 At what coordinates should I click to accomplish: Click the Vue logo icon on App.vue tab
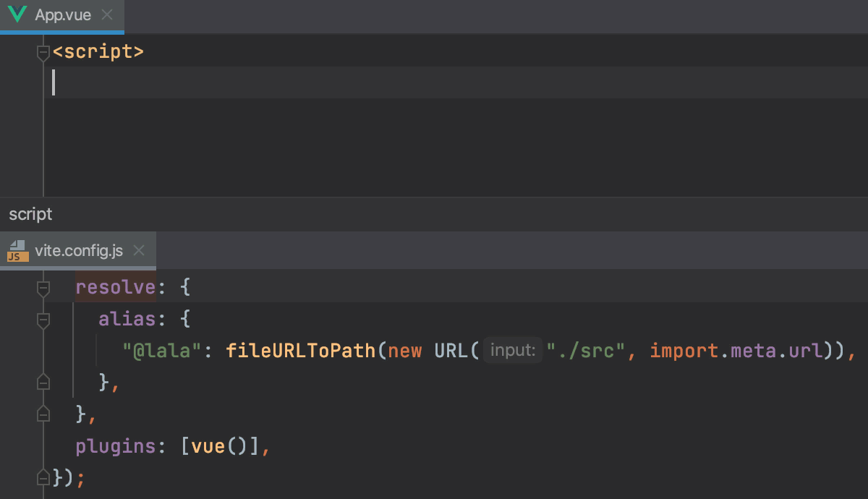point(17,14)
